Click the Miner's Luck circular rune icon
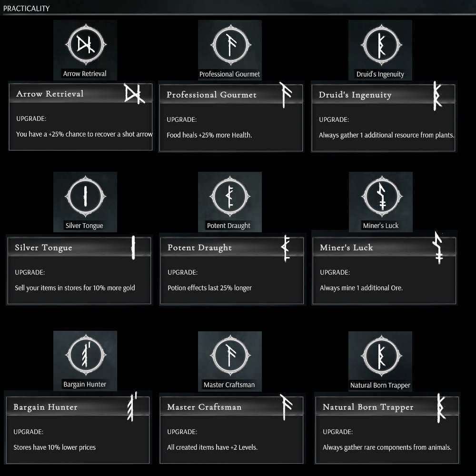 (x=380, y=196)
